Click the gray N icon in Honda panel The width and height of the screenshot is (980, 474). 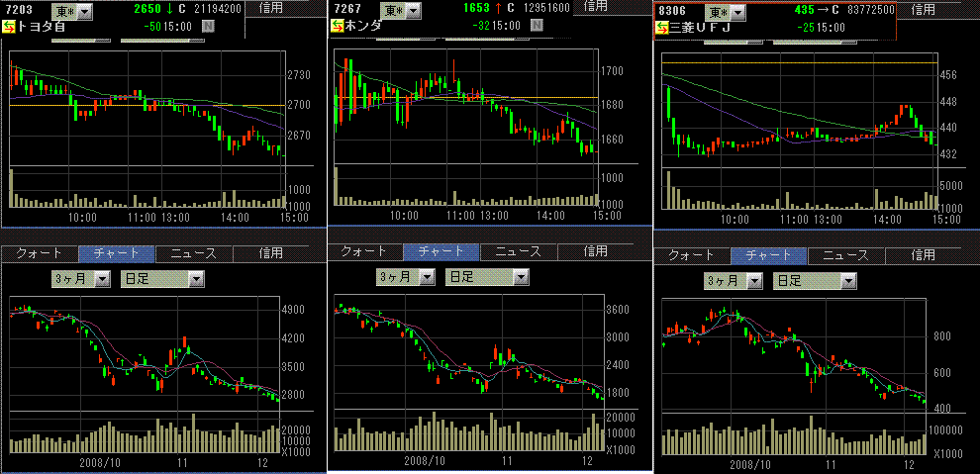(536, 25)
